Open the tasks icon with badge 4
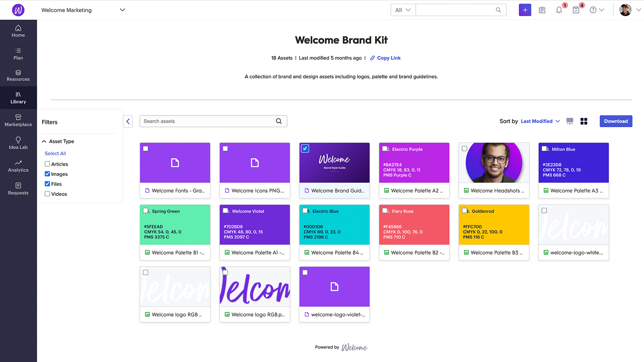Image resolution: width=644 pixels, height=362 pixels. point(576,10)
